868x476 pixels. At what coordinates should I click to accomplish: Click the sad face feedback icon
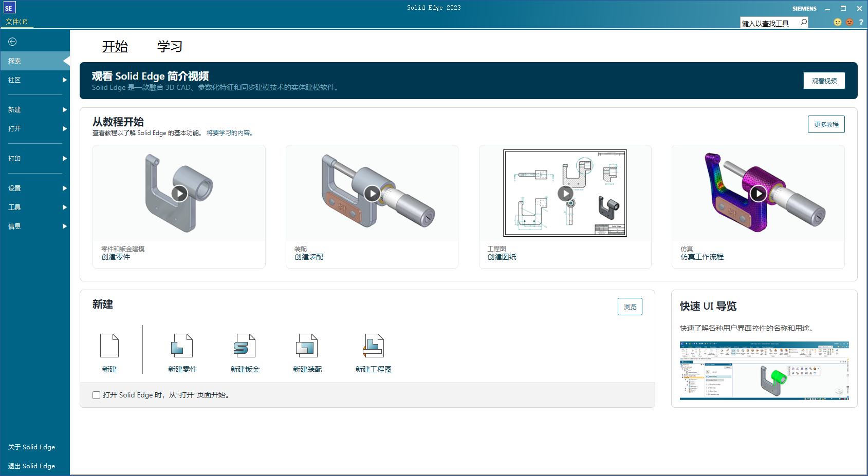[x=849, y=22]
